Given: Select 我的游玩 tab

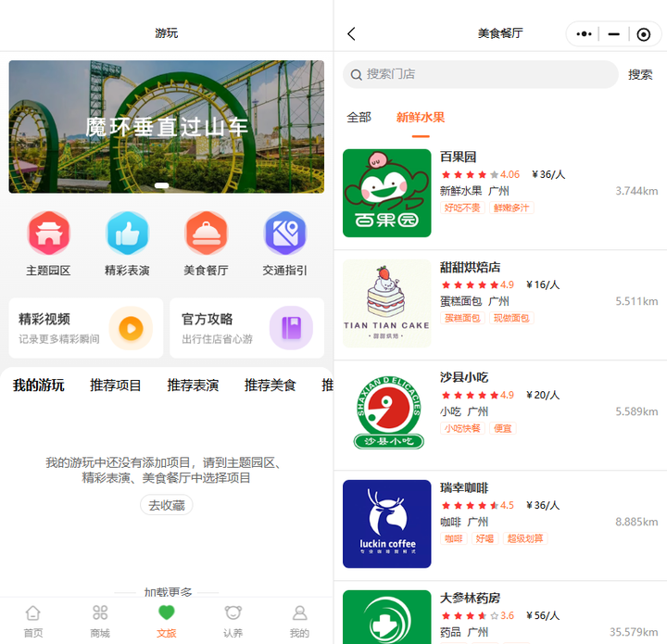Looking at the screenshot, I should coord(39,385).
